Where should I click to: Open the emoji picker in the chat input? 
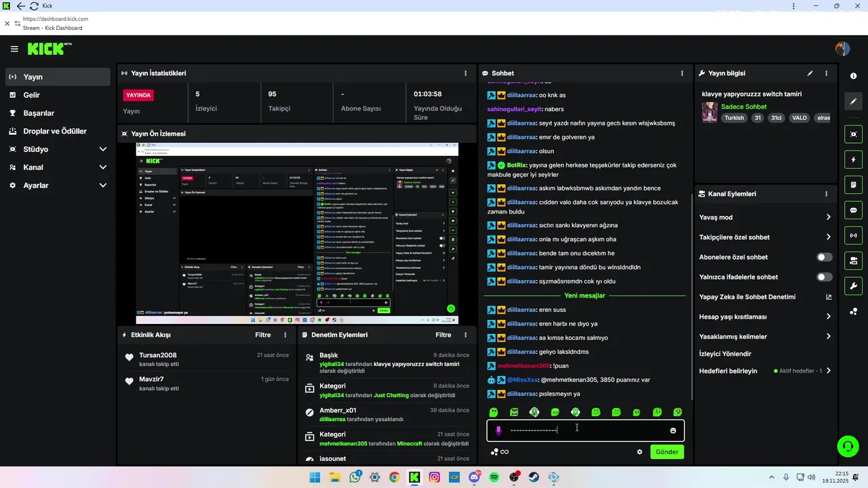[673, 430]
